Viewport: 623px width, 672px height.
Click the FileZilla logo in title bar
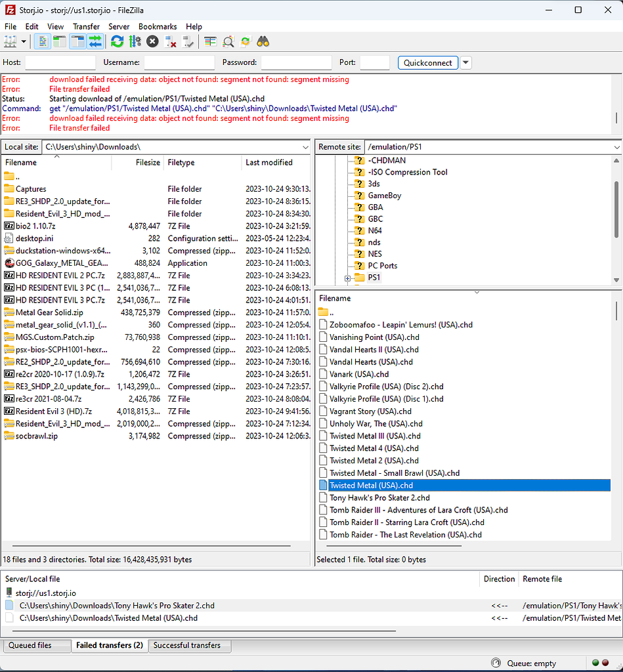(x=10, y=10)
